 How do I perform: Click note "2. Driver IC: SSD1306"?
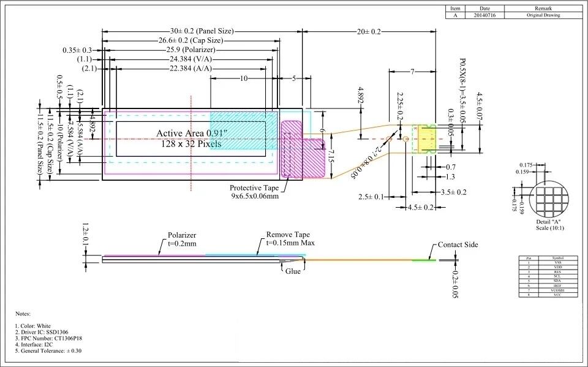click(42, 332)
